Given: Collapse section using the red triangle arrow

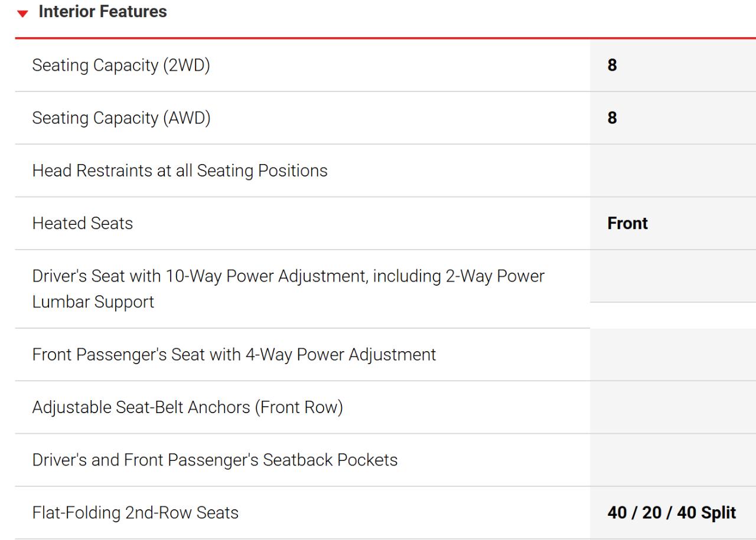Looking at the screenshot, I should coord(22,13).
